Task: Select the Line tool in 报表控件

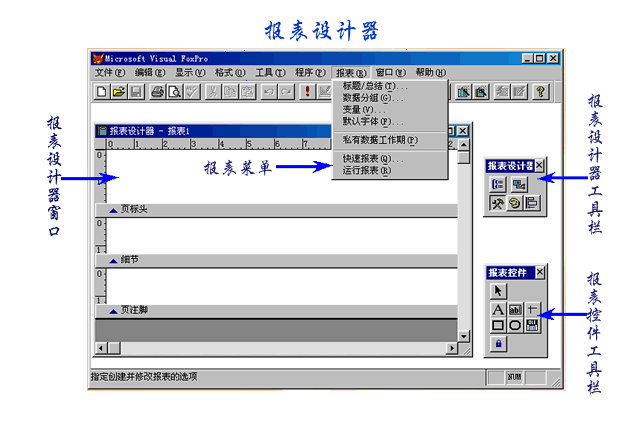Action: [x=532, y=310]
